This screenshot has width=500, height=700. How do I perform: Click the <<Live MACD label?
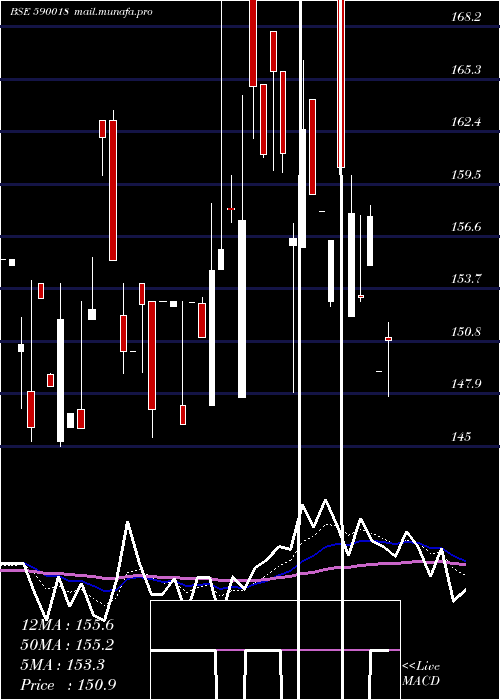pos(421,674)
